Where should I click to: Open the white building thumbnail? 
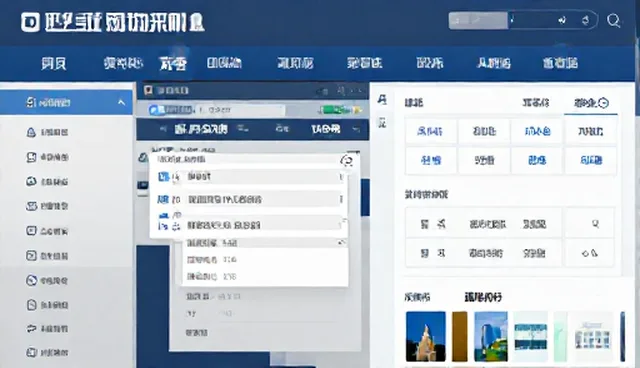(x=593, y=336)
